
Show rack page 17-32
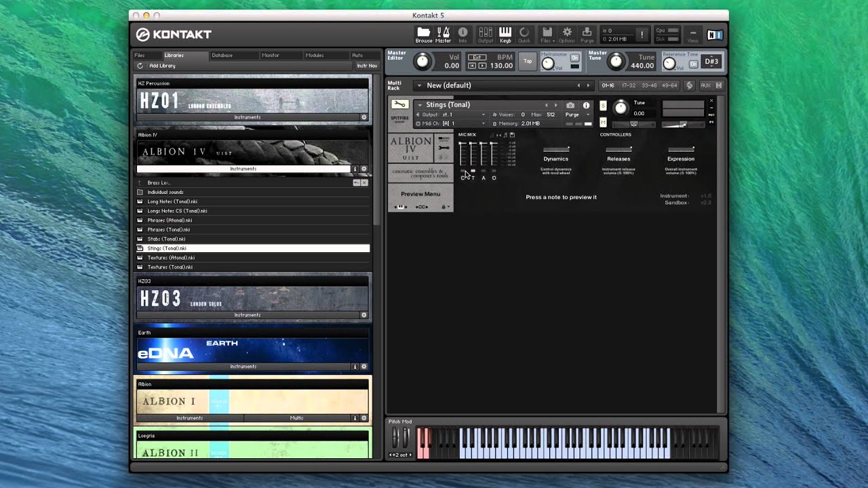[629, 85]
